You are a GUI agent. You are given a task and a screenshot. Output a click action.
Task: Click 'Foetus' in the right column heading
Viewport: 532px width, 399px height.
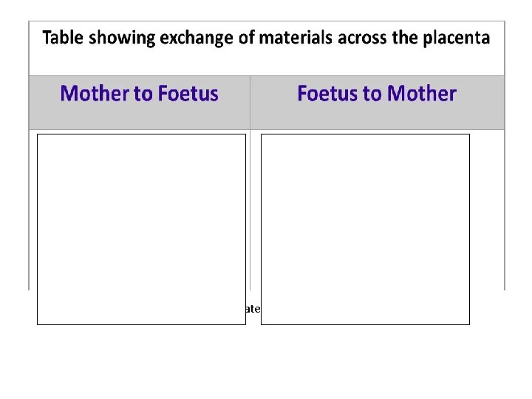[327, 93]
